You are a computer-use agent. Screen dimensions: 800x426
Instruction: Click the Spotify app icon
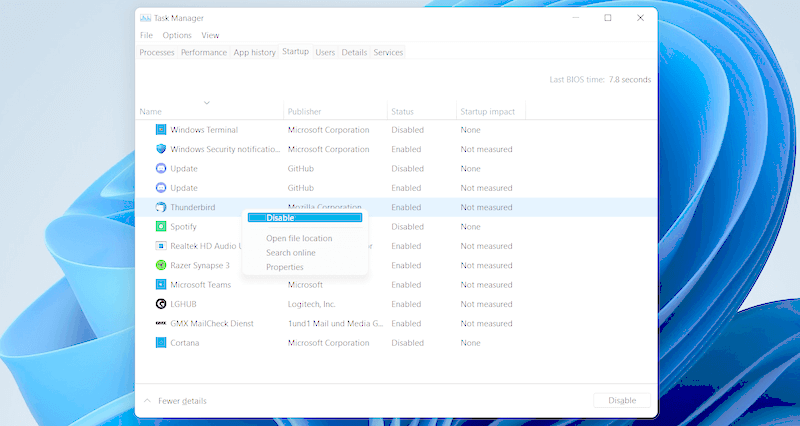click(x=161, y=227)
